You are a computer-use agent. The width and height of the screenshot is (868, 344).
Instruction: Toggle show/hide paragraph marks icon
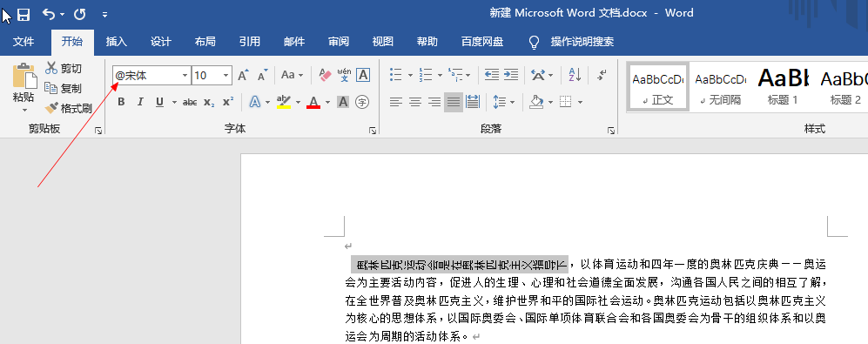[x=602, y=75]
